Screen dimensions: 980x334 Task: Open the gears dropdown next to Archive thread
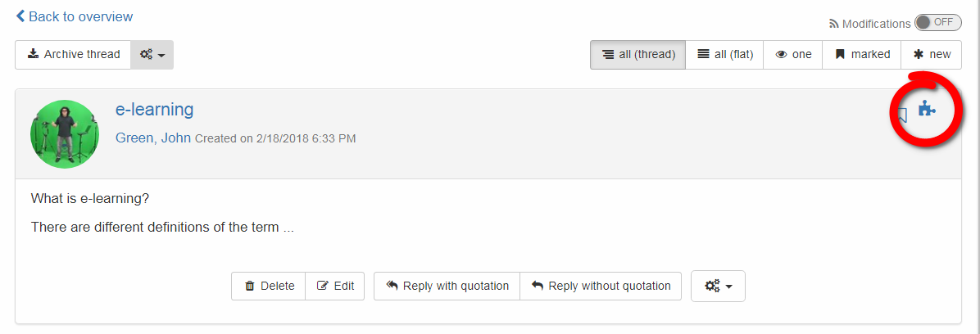click(152, 55)
